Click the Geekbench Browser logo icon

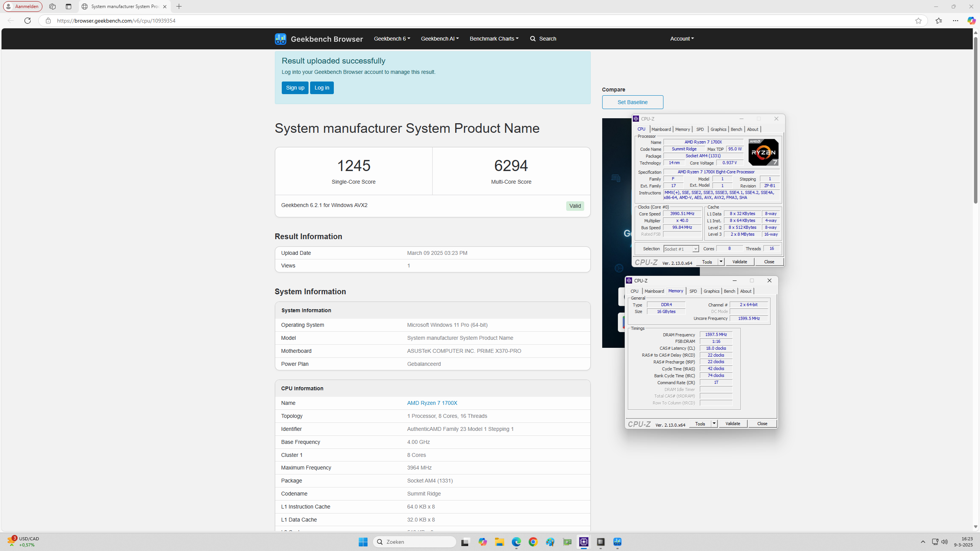pos(280,39)
